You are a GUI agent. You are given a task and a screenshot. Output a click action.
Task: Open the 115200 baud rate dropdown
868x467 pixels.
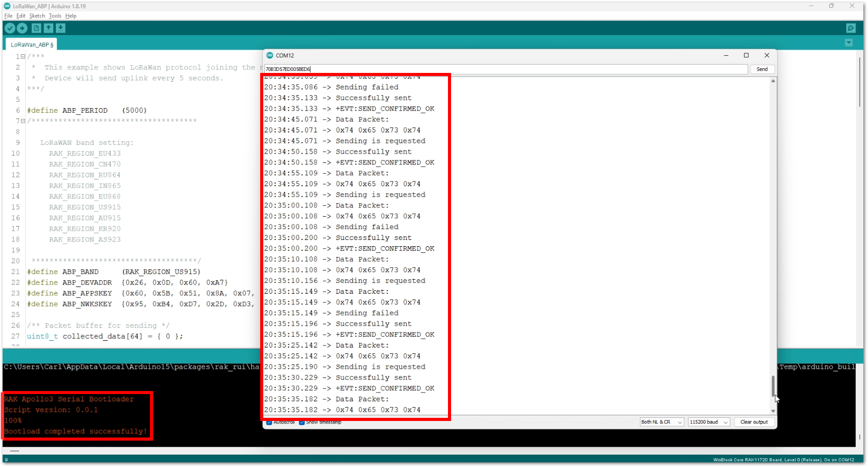point(709,422)
